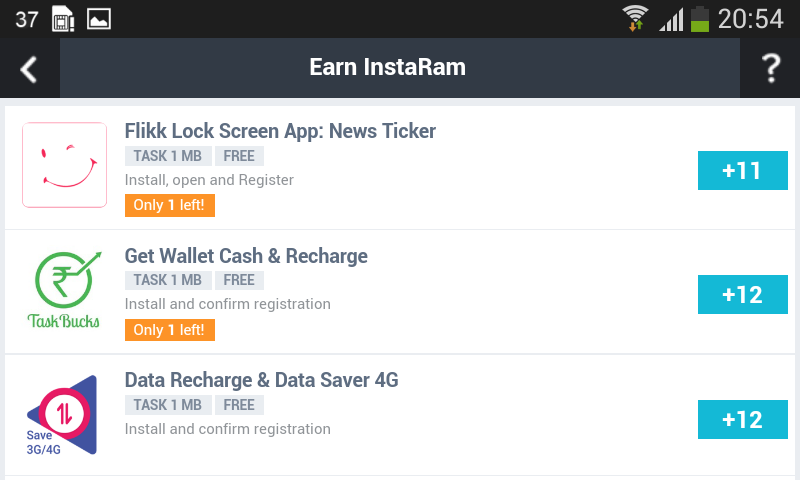Viewport: 800px width, 480px height.
Task: Tap the SD card status bar icon
Action: point(63,19)
